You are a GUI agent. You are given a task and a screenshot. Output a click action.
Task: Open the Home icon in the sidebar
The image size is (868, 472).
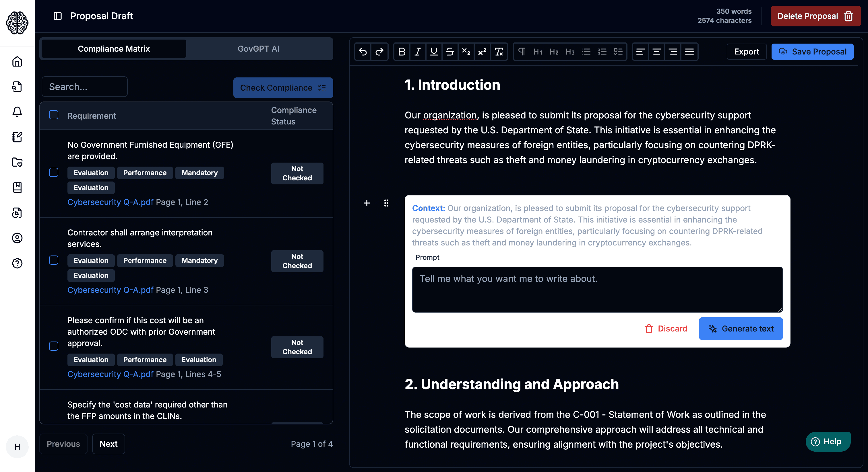(x=17, y=62)
